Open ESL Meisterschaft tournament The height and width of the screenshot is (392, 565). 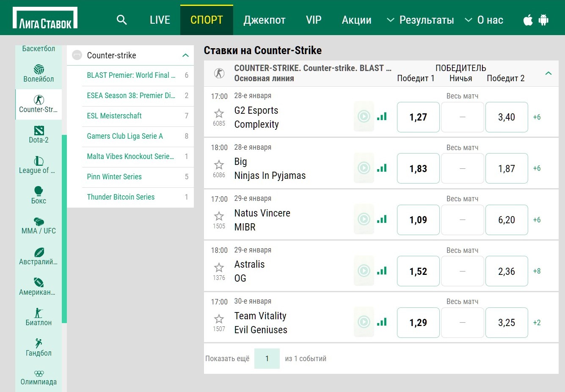click(138, 116)
